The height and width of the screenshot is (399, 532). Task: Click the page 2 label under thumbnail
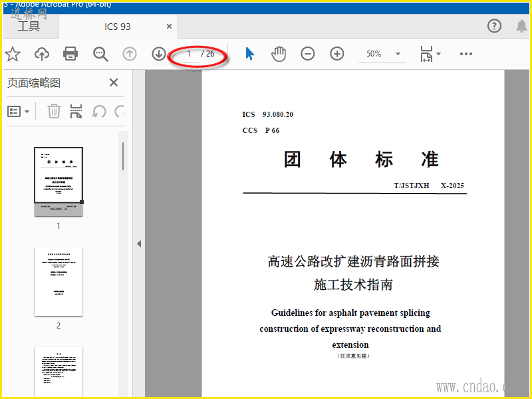pyautogui.click(x=59, y=326)
